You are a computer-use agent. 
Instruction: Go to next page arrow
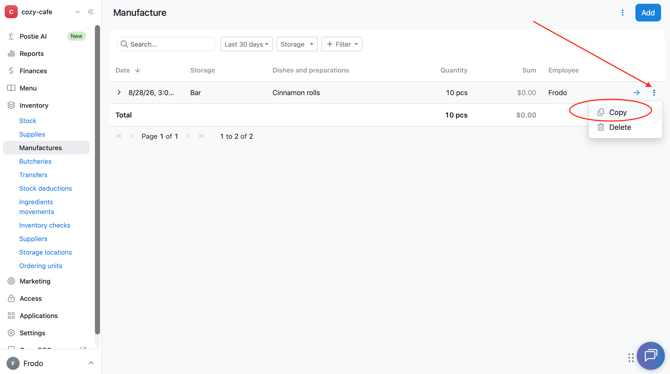(187, 136)
